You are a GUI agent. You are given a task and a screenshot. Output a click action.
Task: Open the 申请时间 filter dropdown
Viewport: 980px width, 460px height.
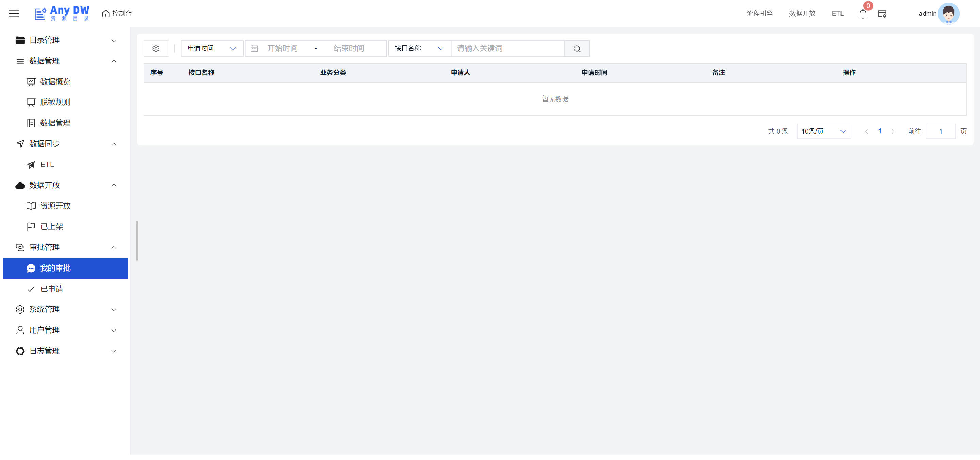(x=212, y=48)
